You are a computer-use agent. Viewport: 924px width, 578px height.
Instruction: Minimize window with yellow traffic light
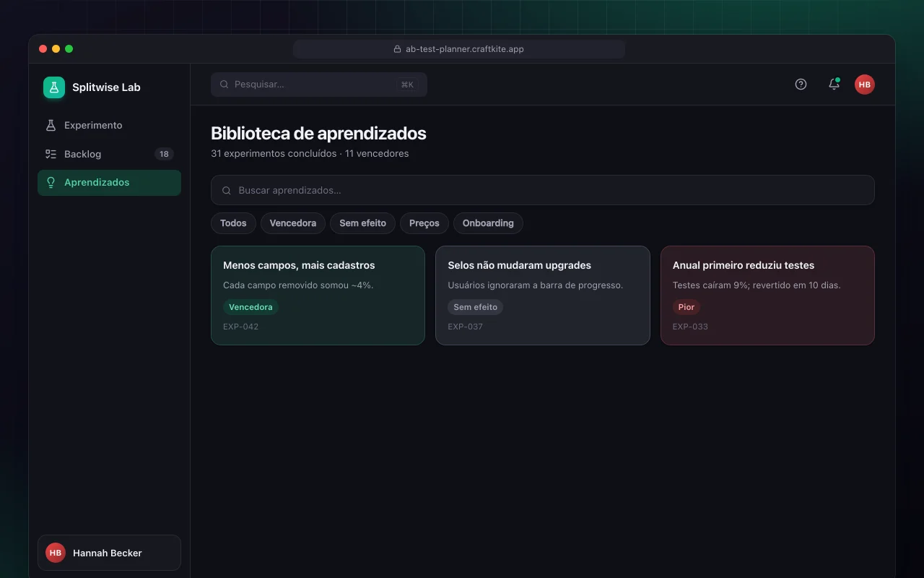[x=56, y=49]
